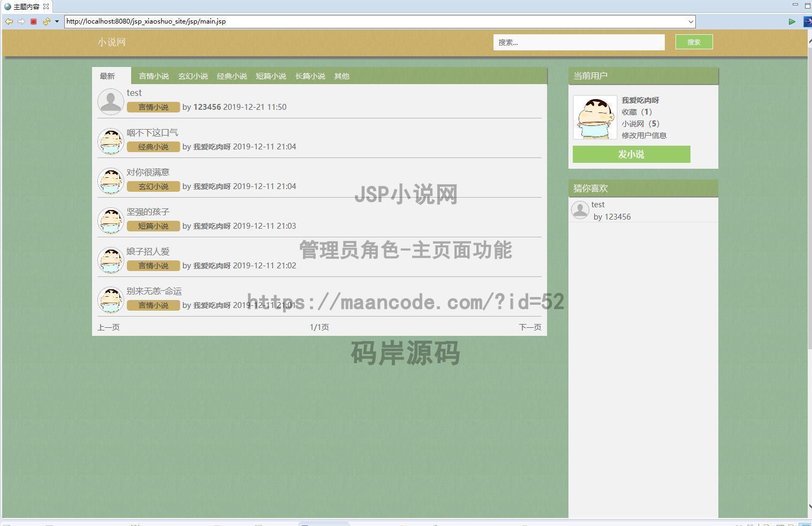
Task: Open the novel 咽不下这口气
Action: click(152, 132)
